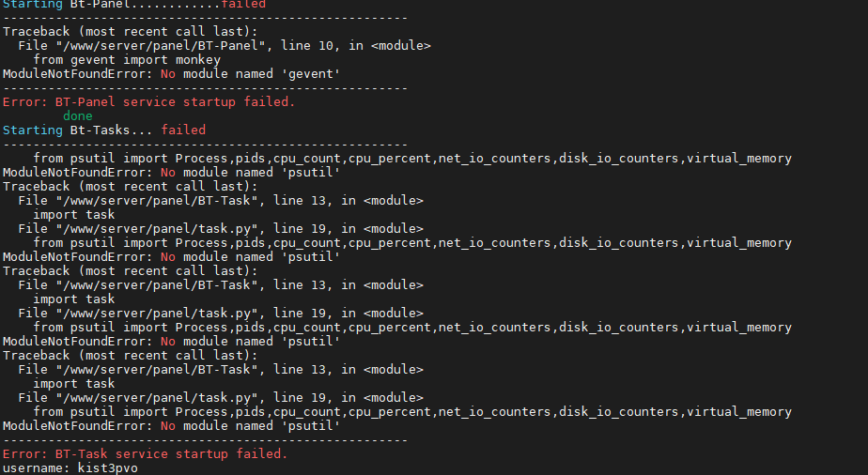The image size is (868, 475).
Task: Click the last '/www/server/panel/BT-Task' path line
Action: (x=157, y=370)
